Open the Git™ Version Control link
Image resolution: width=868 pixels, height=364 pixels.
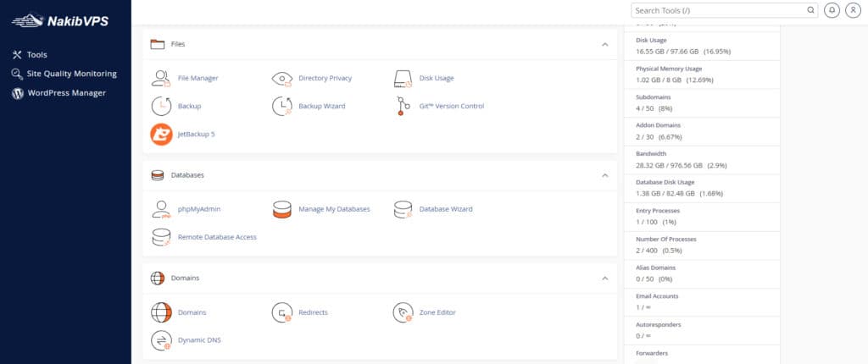click(452, 106)
